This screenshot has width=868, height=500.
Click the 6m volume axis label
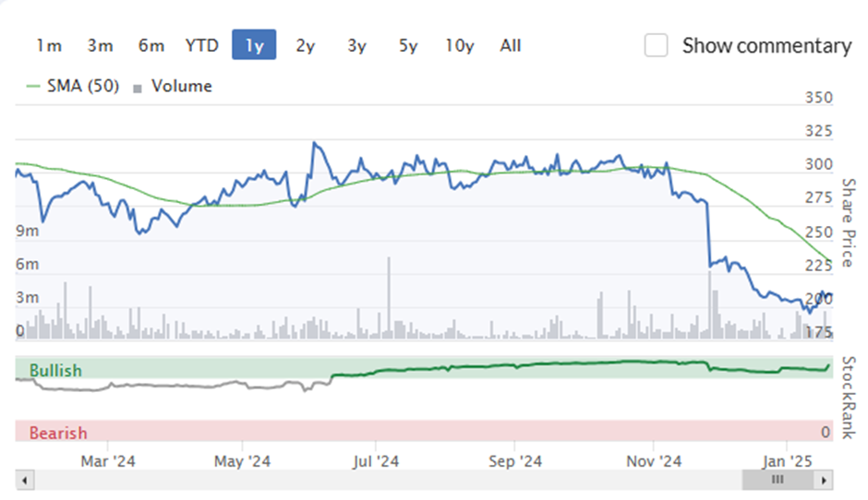[27, 264]
